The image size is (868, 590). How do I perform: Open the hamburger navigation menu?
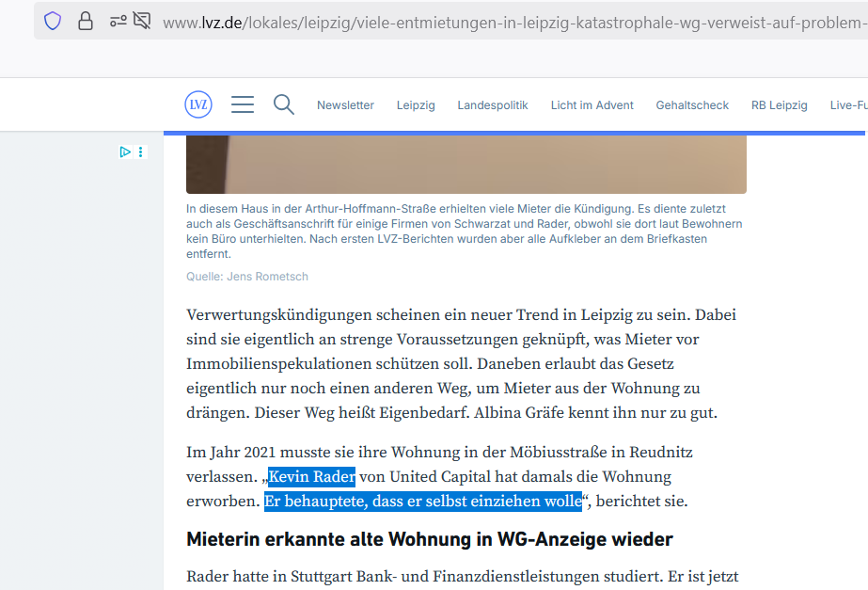click(243, 104)
